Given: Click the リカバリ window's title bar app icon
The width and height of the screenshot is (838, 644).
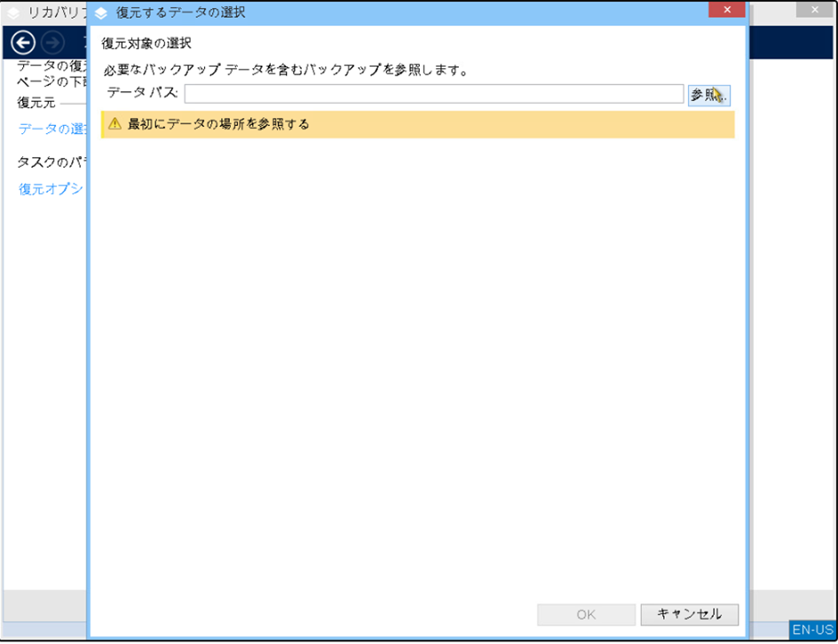Looking at the screenshot, I should click(13, 13).
